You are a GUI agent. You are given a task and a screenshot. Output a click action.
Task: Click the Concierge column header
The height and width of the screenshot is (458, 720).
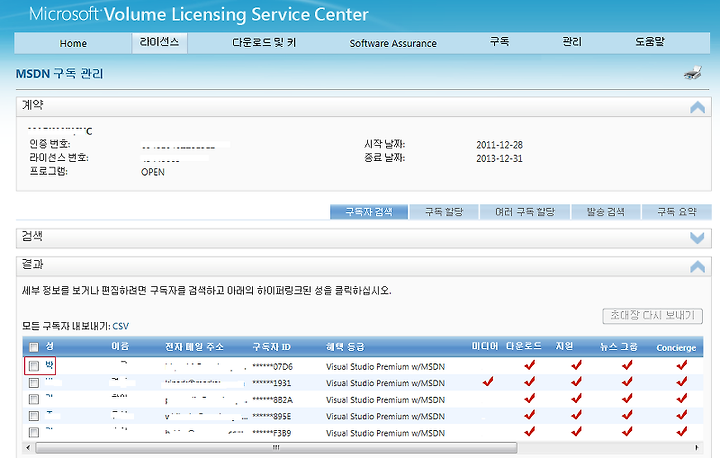coord(676,348)
